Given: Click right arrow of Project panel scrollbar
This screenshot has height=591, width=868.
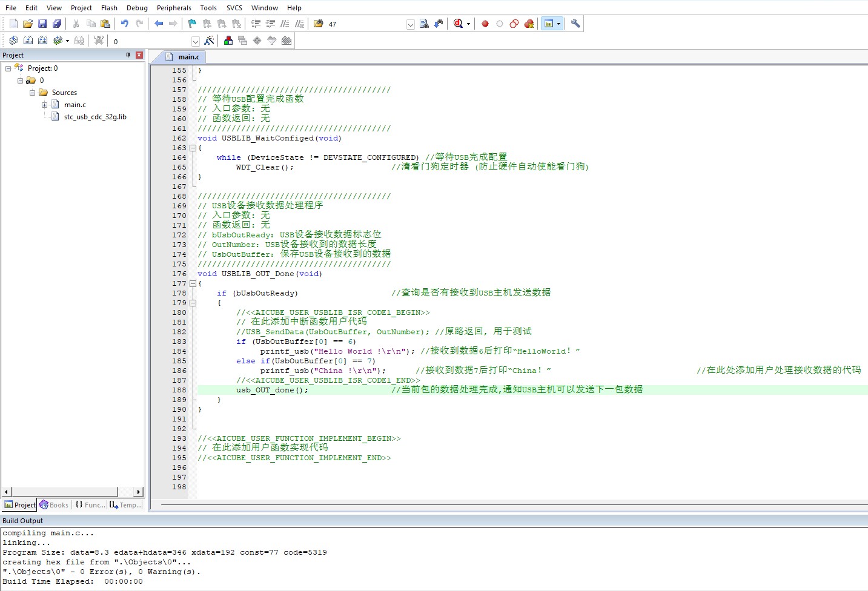Looking at the screenshot, I should click(139, 492).
